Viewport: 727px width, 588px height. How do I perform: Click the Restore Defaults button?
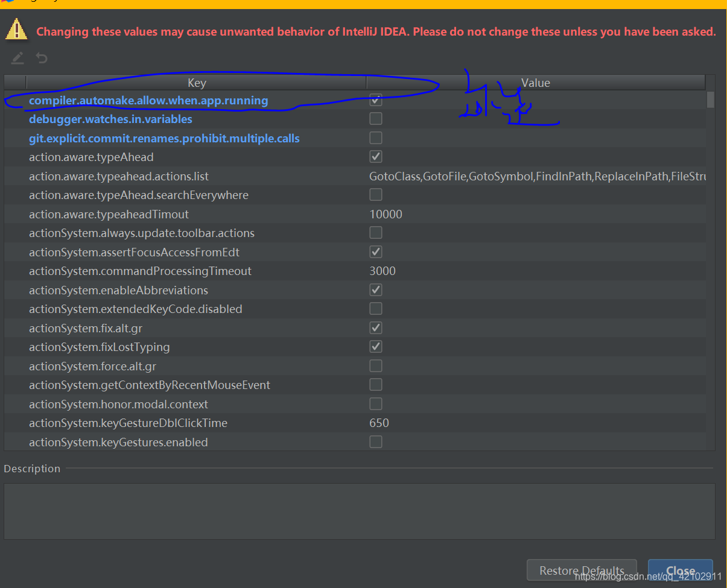pos(582,571)
